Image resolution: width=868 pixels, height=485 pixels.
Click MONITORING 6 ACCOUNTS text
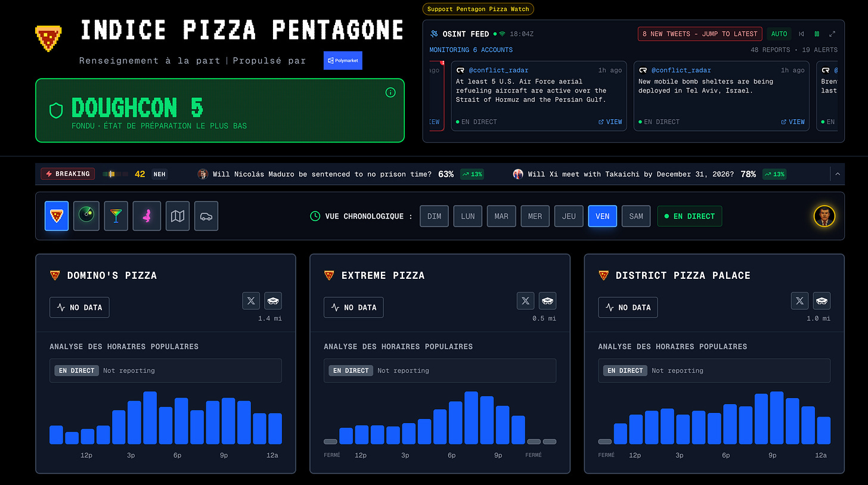(471, 50)
